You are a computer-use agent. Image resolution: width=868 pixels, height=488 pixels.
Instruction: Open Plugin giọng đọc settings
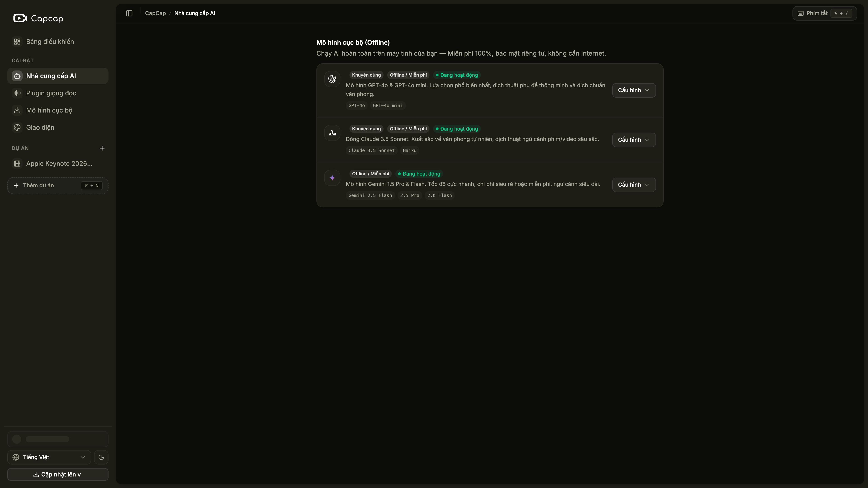(x=58, y=93)
